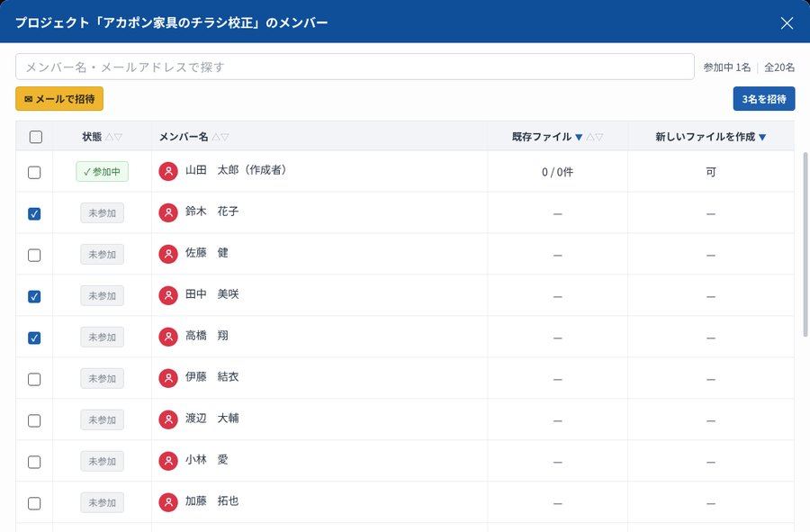Image resolution: width=810 pixels, height=532 pixels.
Task: Click the 可 cell for 山田 太郎
Action: point(711,172)
